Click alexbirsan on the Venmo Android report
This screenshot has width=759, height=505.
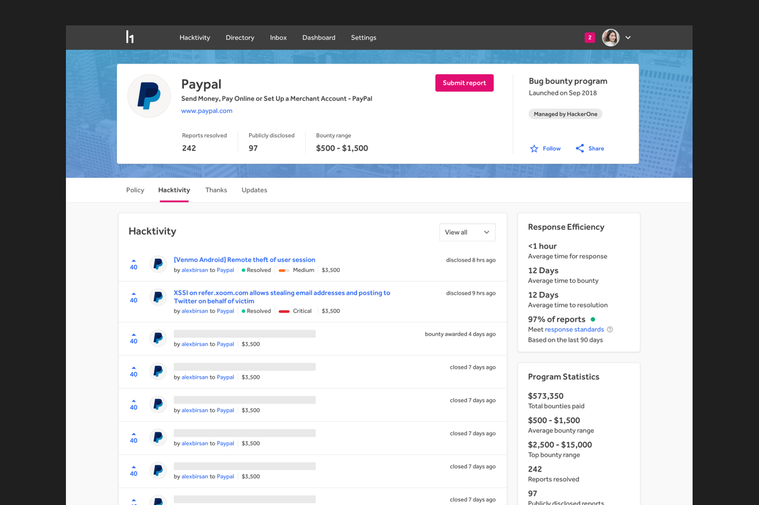[x=195, y=270]
